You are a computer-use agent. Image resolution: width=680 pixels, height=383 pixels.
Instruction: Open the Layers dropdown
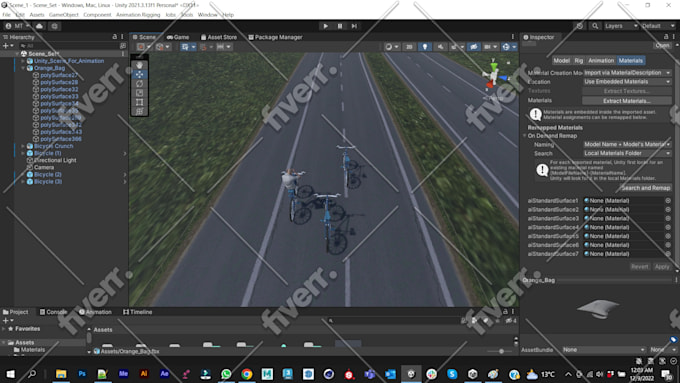[621, 26]
